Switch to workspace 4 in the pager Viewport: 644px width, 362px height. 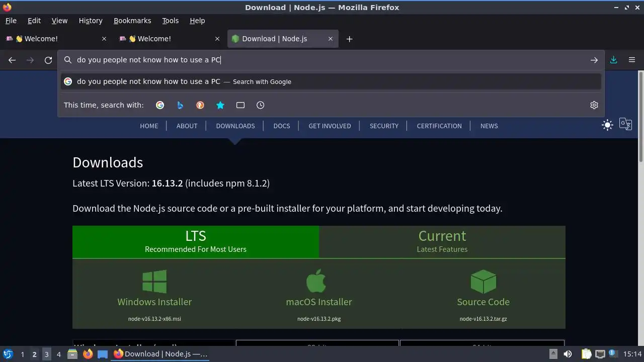(58, 354)
